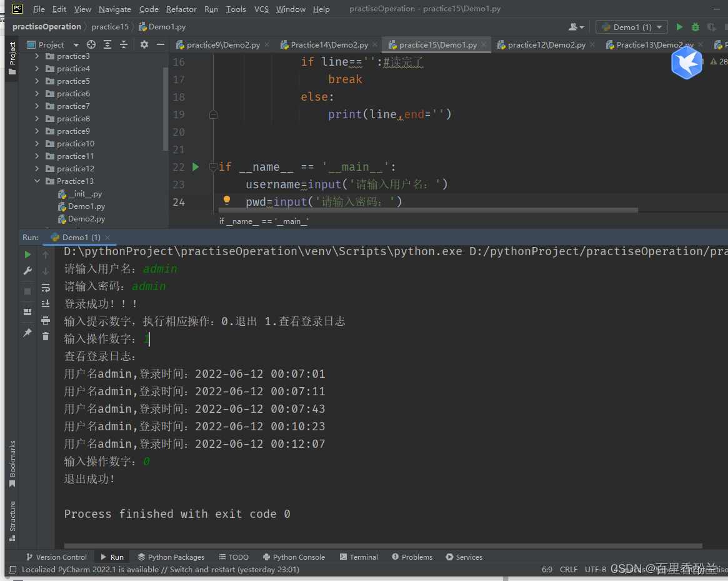Select Demo2.py under Practice13
Viewport: 728px width, 581px height.
click(x=86, y=219)
